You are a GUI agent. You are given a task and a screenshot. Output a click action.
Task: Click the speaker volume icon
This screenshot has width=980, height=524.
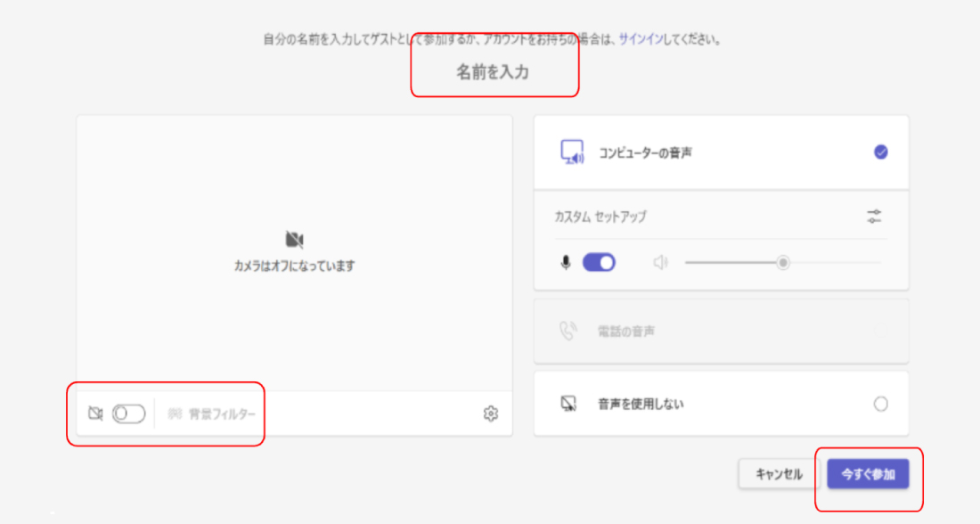(660, 263)
